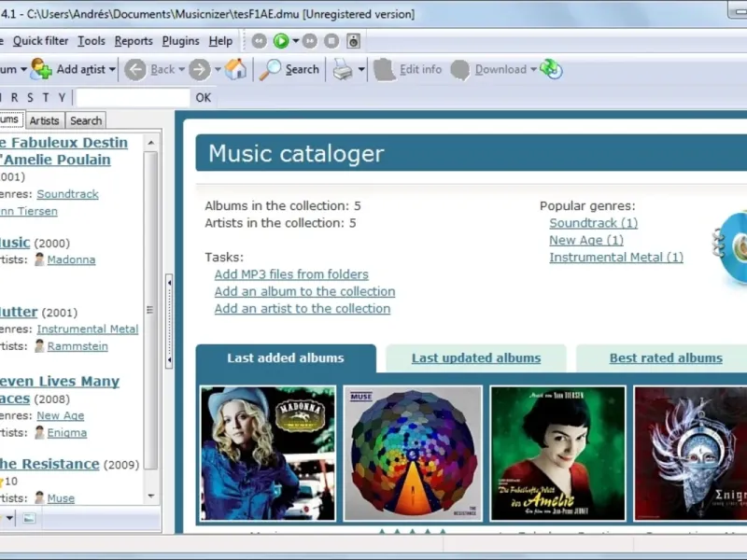This screenshot has height=560, width=747.
Task: Collapse the left panel using splitter handle
Action: coord(169,321)
